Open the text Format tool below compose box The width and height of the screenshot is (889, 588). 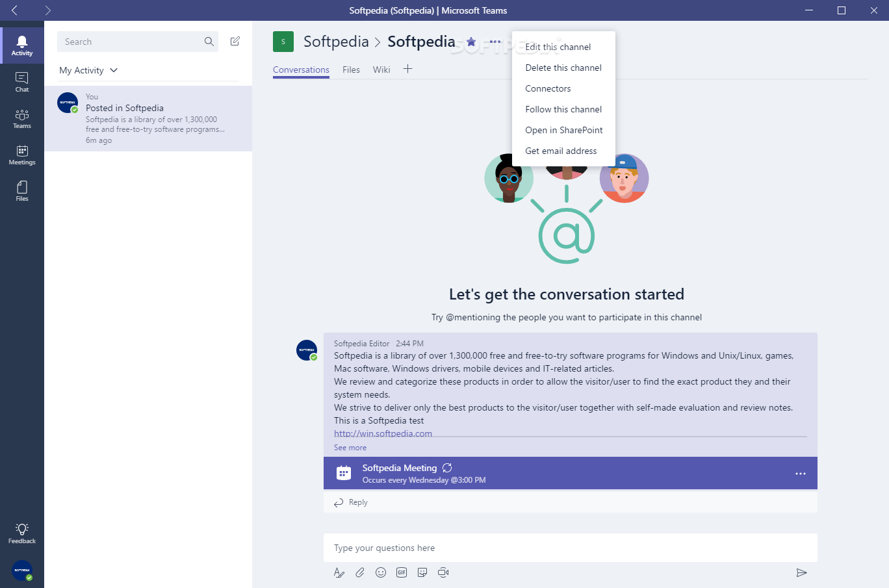tap(339, 572)
